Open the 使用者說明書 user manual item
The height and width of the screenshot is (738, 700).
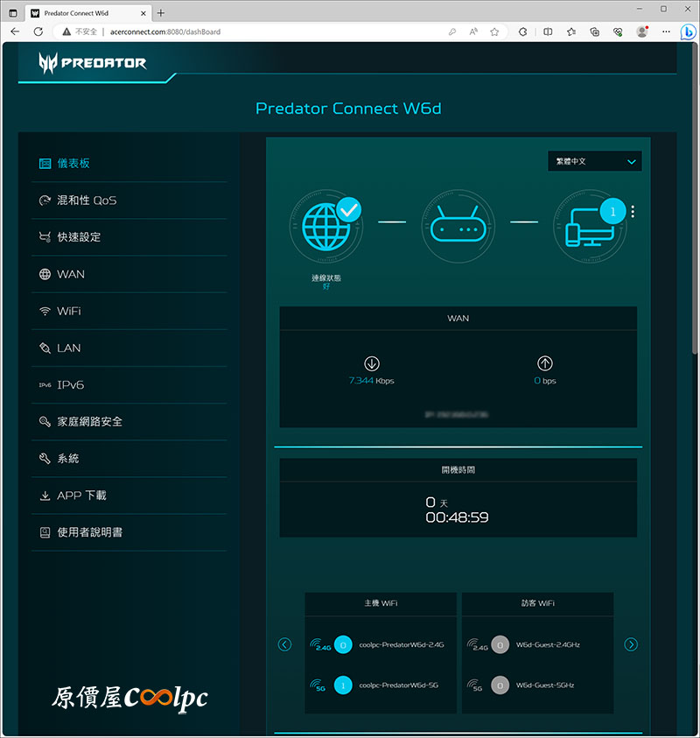coord(129,532)
